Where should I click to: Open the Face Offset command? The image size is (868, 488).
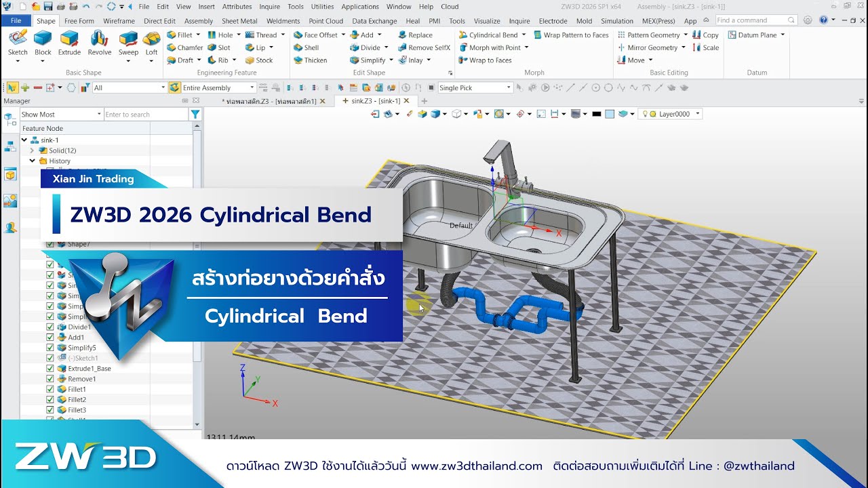click(x=315, y=35)
